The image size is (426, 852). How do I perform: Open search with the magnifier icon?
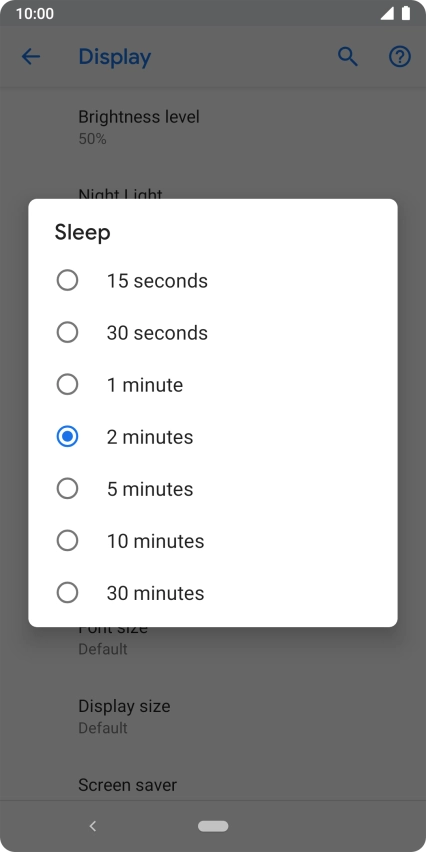coord(348,57)
